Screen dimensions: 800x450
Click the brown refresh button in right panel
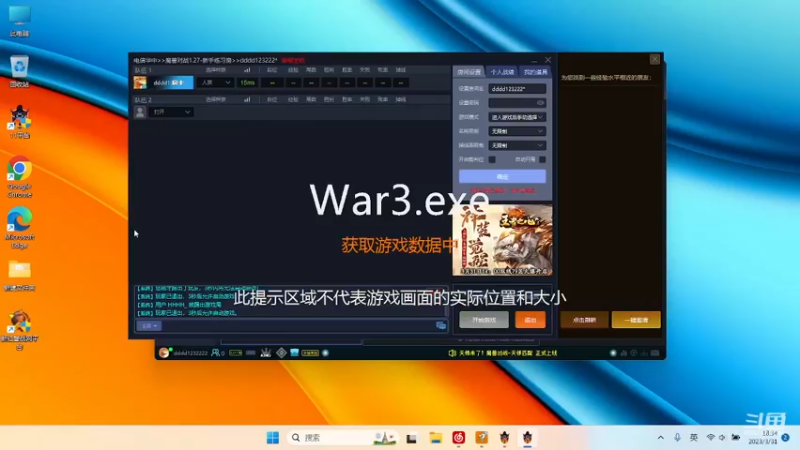(584, 320)
